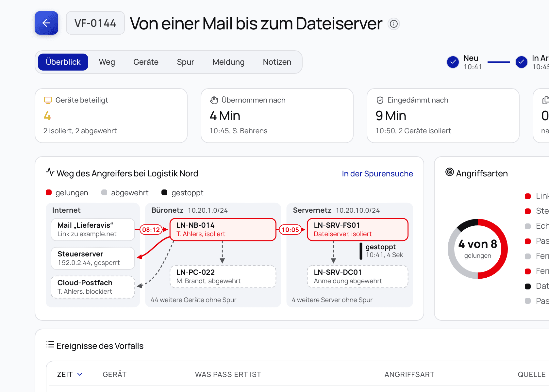This screenshot has width=549, height=392.
Task: Click the WAS PASSIERT IST column header
Action: point(228,374)
